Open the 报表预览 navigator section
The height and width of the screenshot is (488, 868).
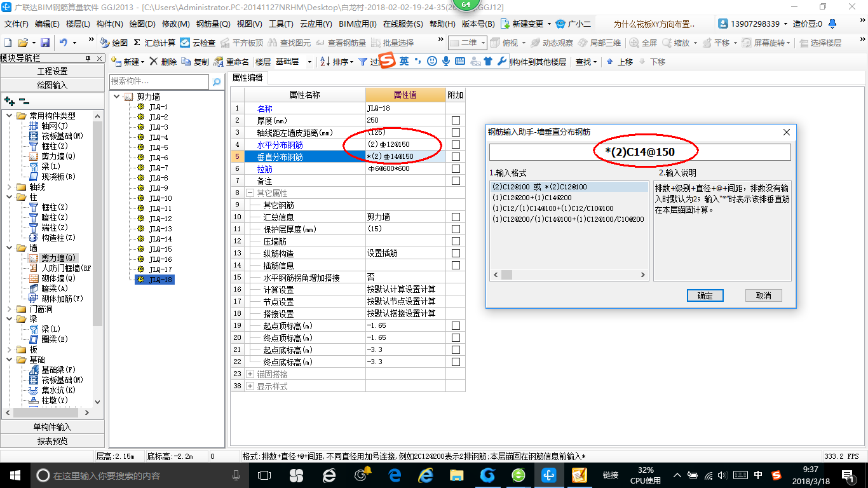tap(52, 441)
